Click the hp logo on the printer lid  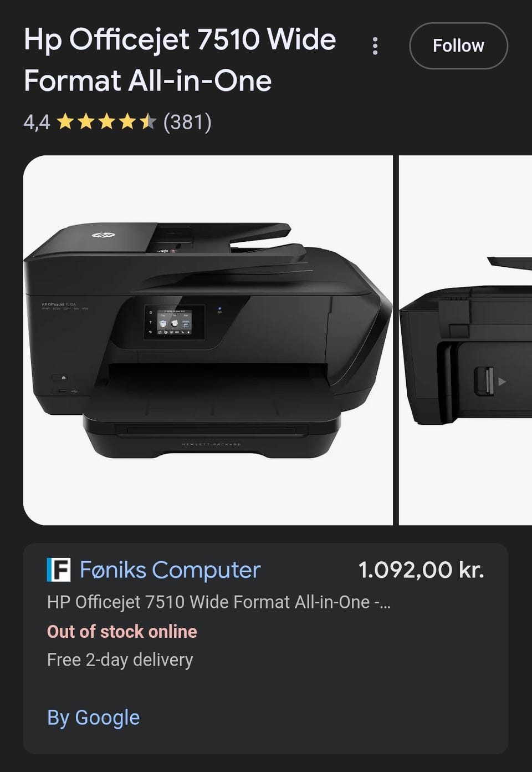[103, 235]
